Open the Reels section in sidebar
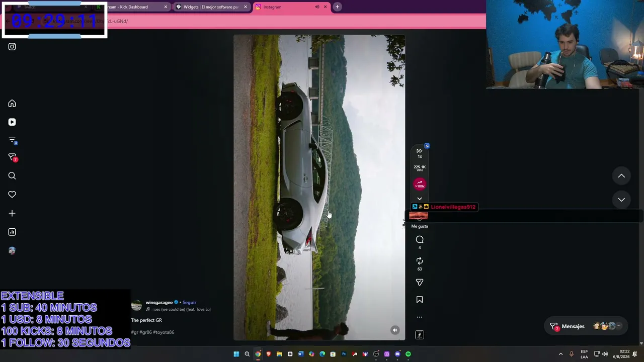 click(x=12, y=122)
